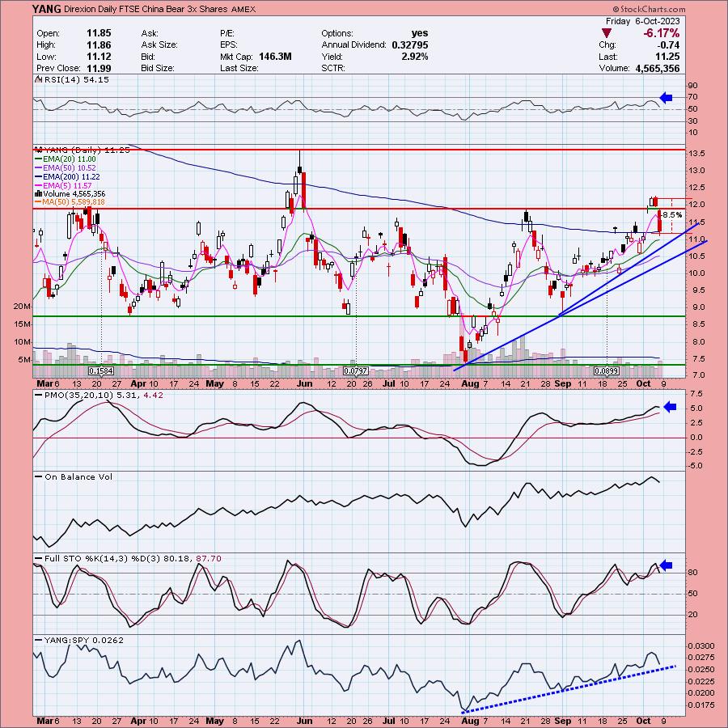This screenshot has height=728, width=728.
Task: Click the red down-triangle change indicator
Action: click(607, 33)
